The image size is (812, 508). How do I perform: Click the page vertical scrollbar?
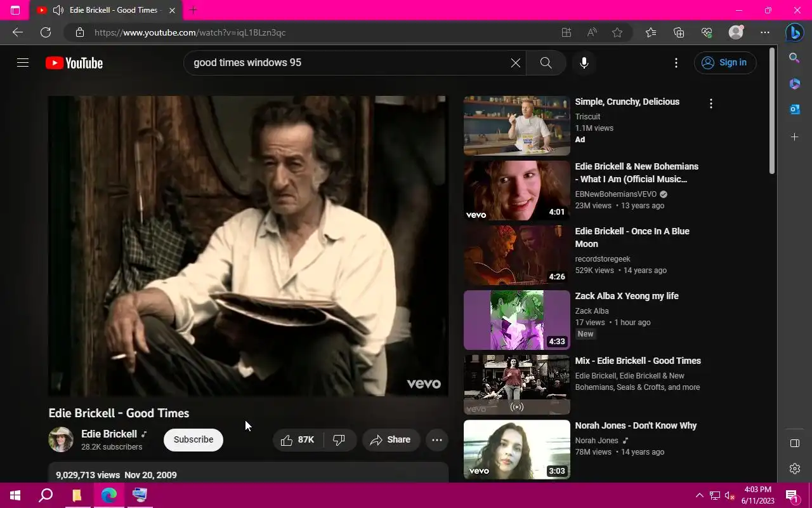pos(772,111)
